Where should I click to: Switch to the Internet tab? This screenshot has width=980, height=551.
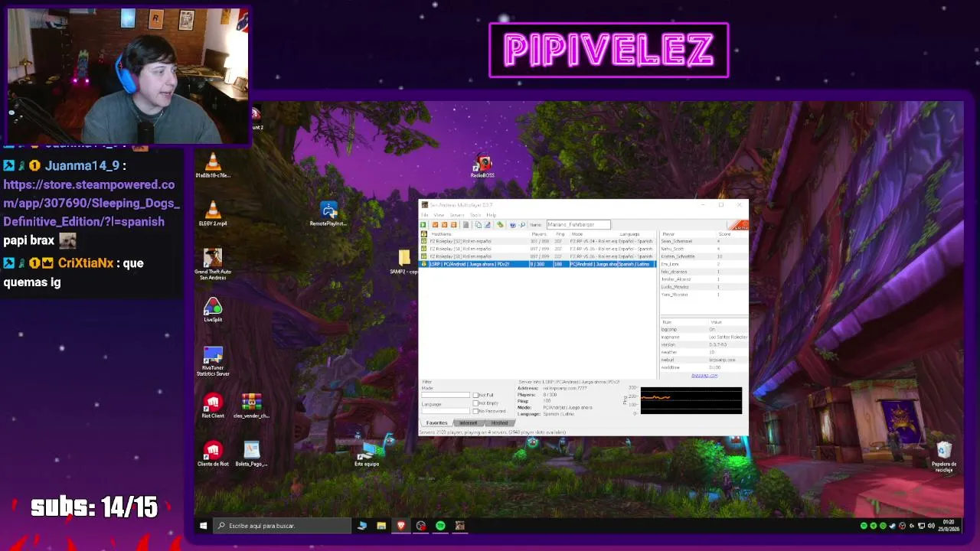pyautogui.click(x=469, y=423)
